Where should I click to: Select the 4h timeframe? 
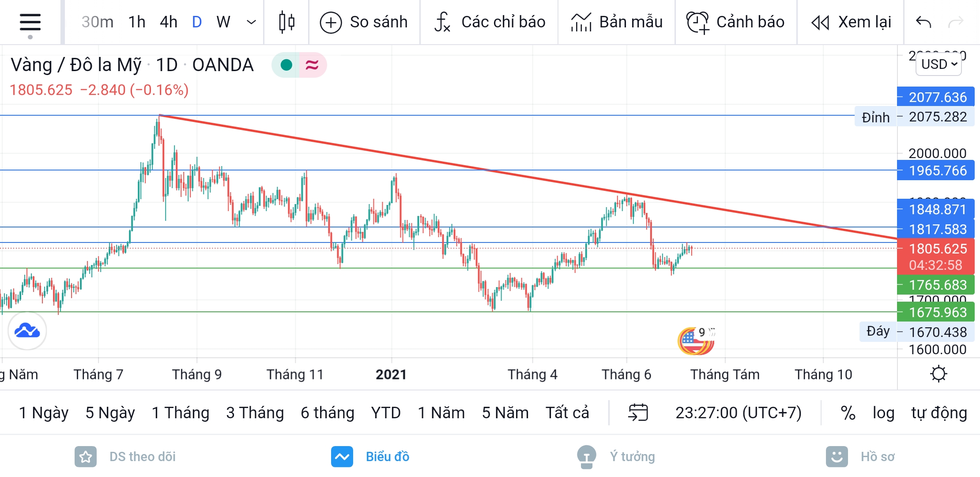[168, 22]
